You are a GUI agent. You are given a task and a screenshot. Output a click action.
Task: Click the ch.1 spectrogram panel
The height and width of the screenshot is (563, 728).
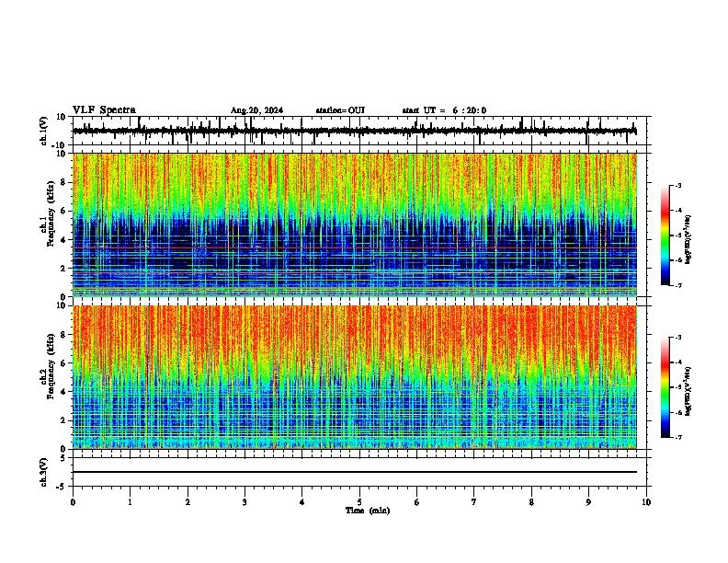(355, 224)
